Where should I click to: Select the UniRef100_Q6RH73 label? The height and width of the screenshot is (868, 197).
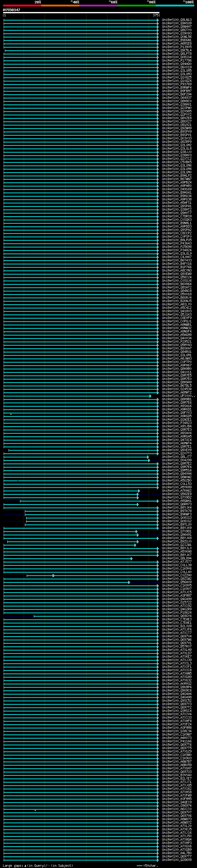176,504
